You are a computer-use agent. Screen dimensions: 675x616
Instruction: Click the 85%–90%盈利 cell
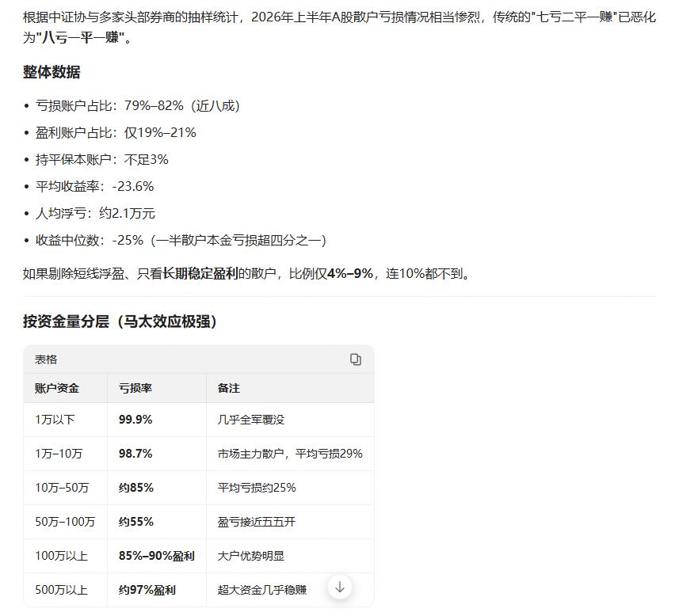pos(157,556)
